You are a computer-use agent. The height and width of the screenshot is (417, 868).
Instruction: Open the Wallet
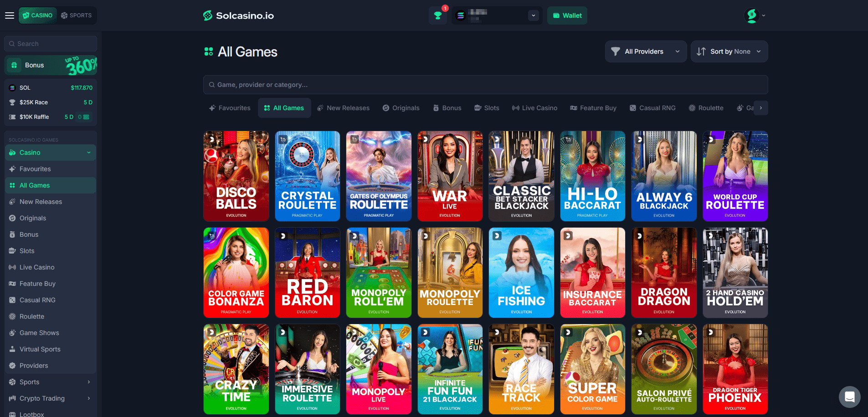pyautogui.click(x=567, y=15)
